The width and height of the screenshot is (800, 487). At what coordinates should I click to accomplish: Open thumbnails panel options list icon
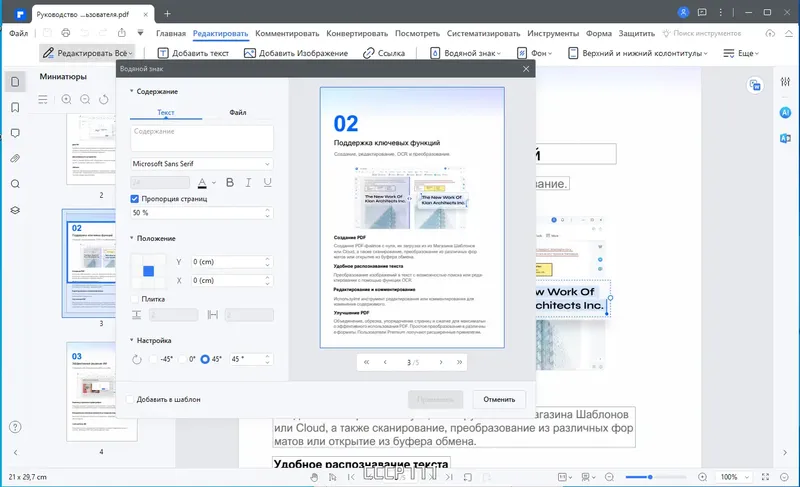pyautogui.click(x=43, y=99)
